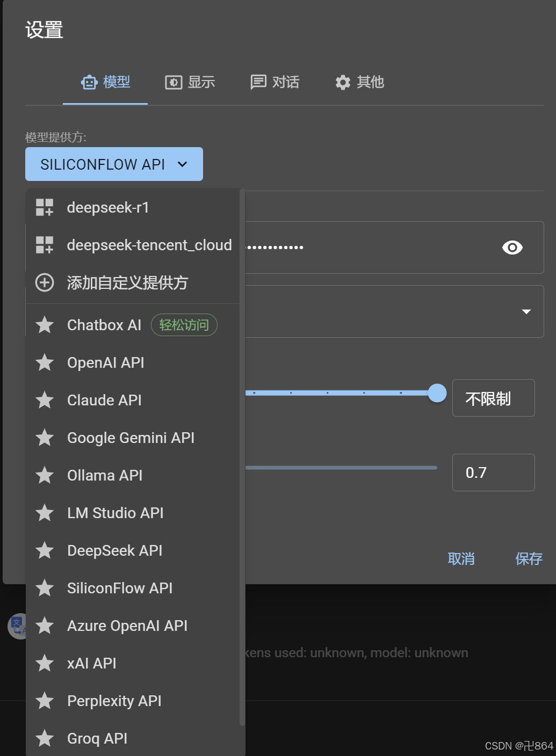Screen dimensions: 556x756
Task: Select xAI API from the provider list
Action: pyautogui.click(x=91, y=663)
